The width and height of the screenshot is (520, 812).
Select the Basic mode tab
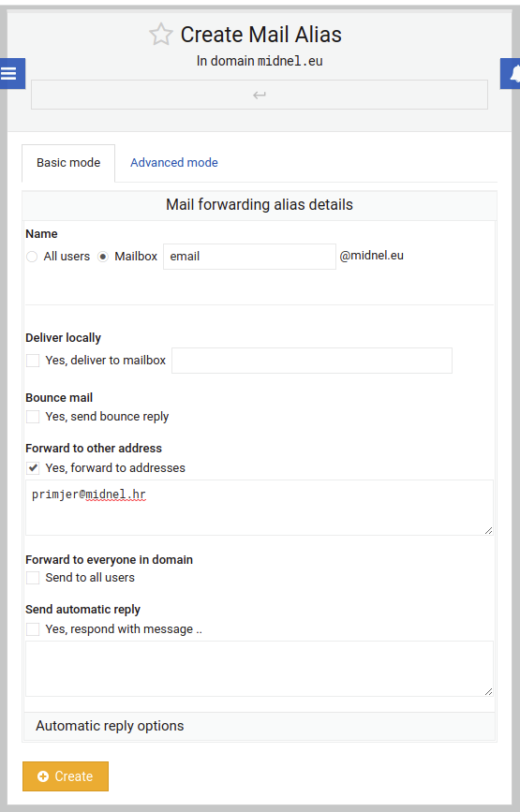(68, 163)
